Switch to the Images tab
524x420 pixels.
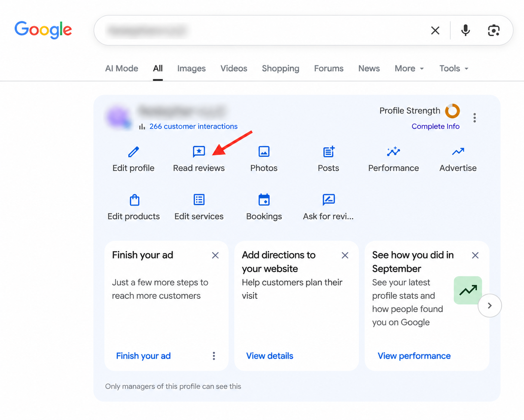tap(191, 68)
